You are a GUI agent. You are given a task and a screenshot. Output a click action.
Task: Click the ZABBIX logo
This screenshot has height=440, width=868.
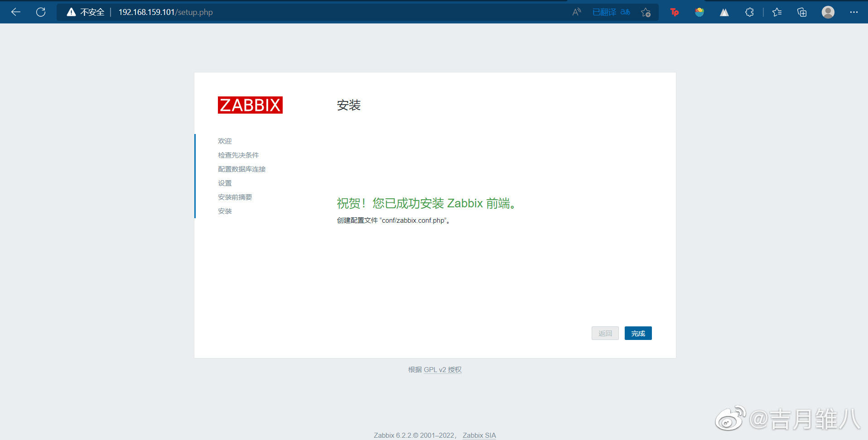click(x=250, y=105)
